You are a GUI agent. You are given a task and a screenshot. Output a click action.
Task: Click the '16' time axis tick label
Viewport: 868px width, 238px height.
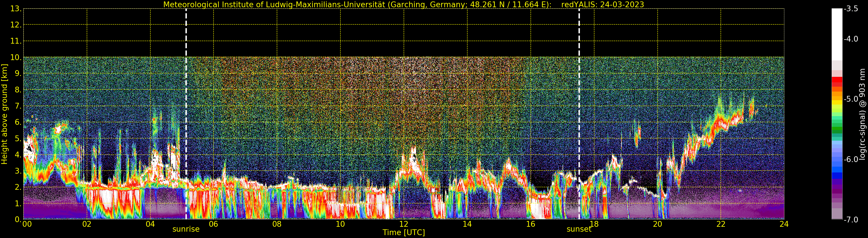(531, 224)
